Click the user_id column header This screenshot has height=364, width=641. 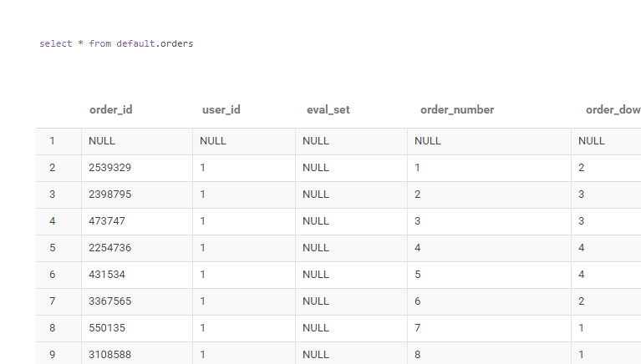[221, 109]
